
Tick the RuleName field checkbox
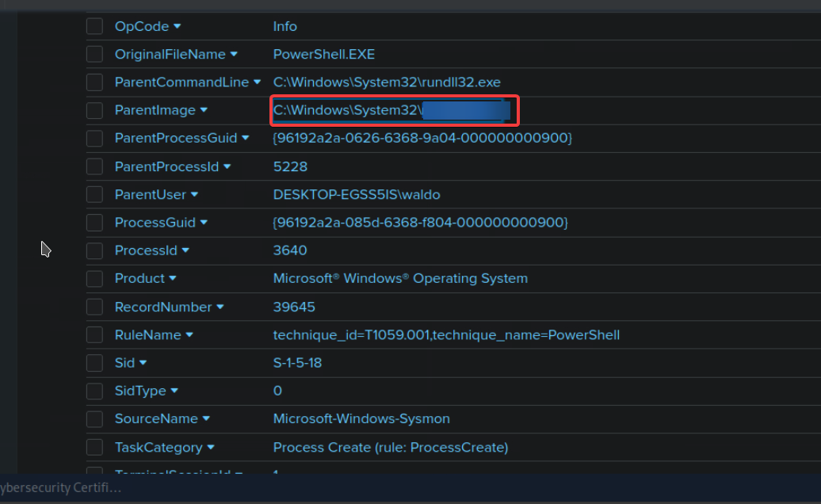(x=94, y=335)
